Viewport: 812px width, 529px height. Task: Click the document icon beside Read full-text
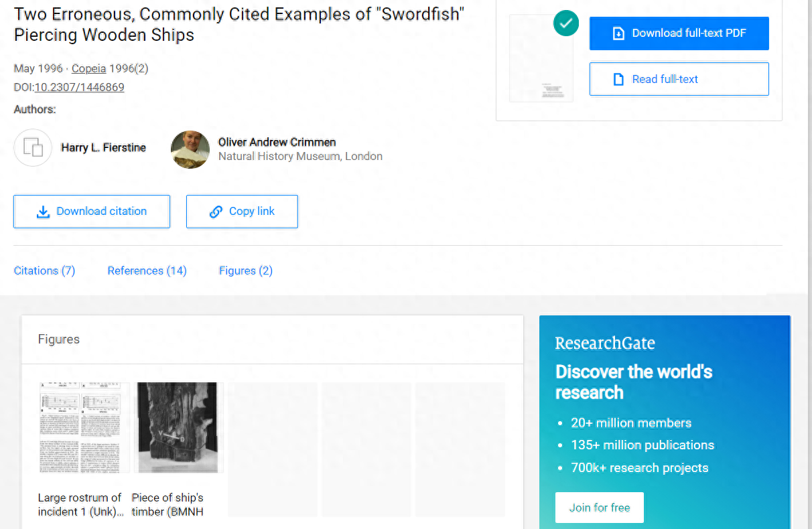(x=619, y=79)
